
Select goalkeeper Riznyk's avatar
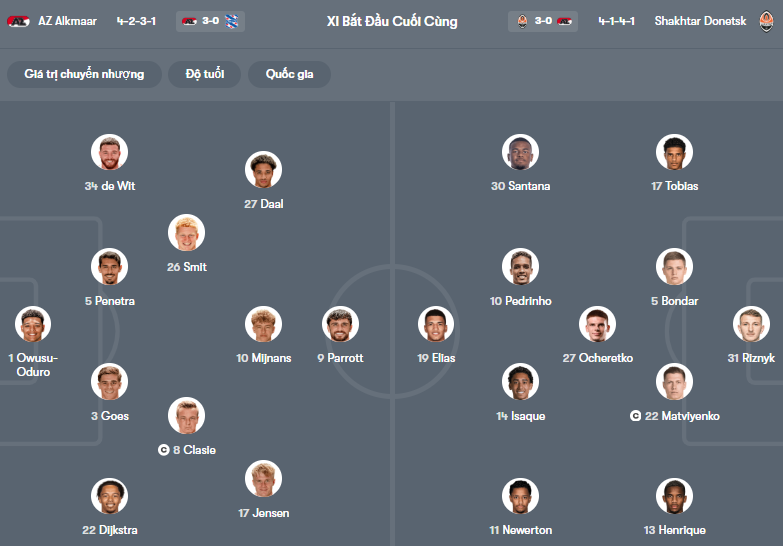[x=751, y=325]
